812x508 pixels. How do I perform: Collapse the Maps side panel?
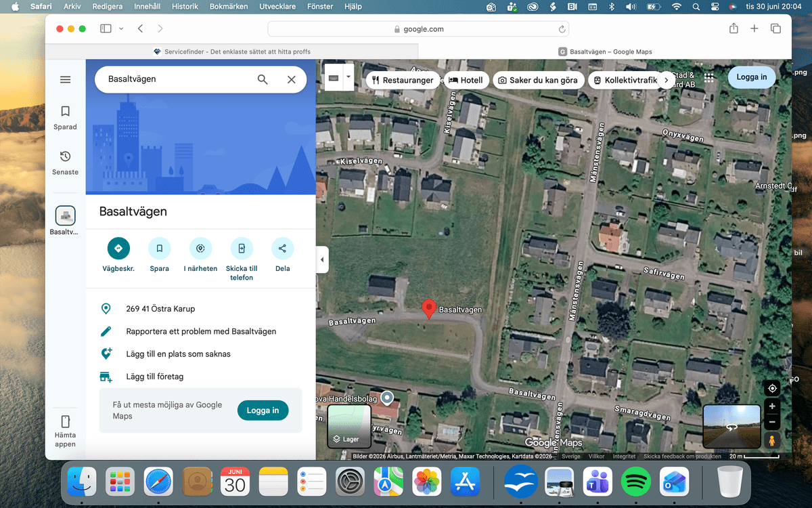pyautogui.click(x=322, y=259)
